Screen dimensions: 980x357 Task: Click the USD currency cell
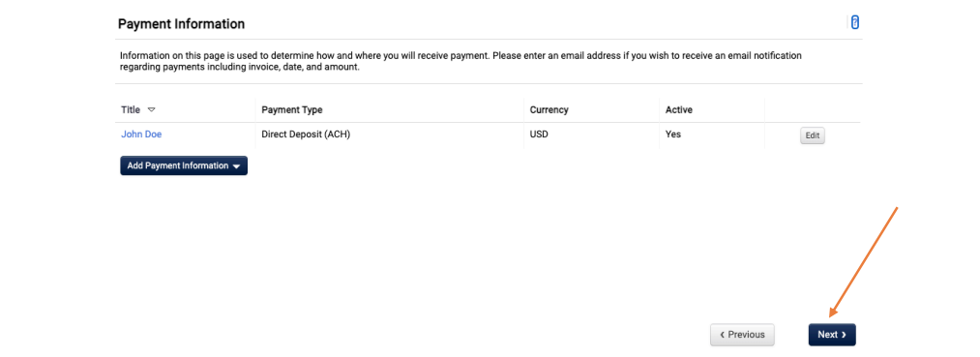tap(539, 134)
